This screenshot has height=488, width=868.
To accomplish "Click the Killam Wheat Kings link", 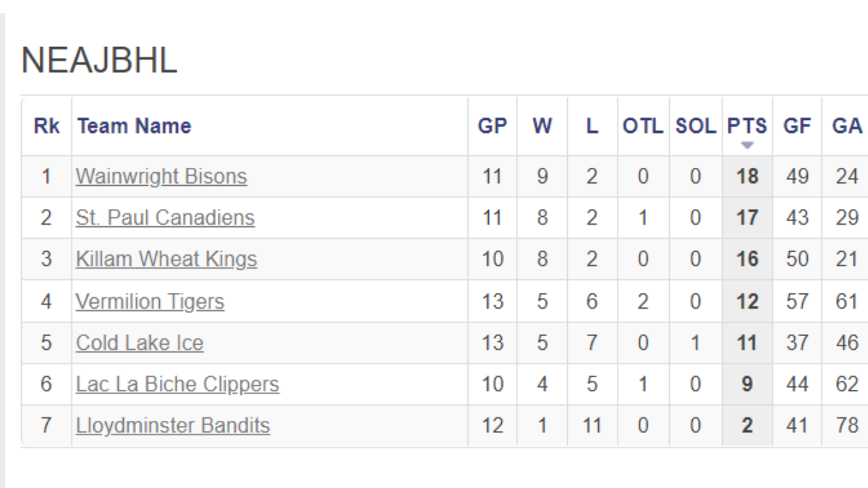I will (166, 259).
